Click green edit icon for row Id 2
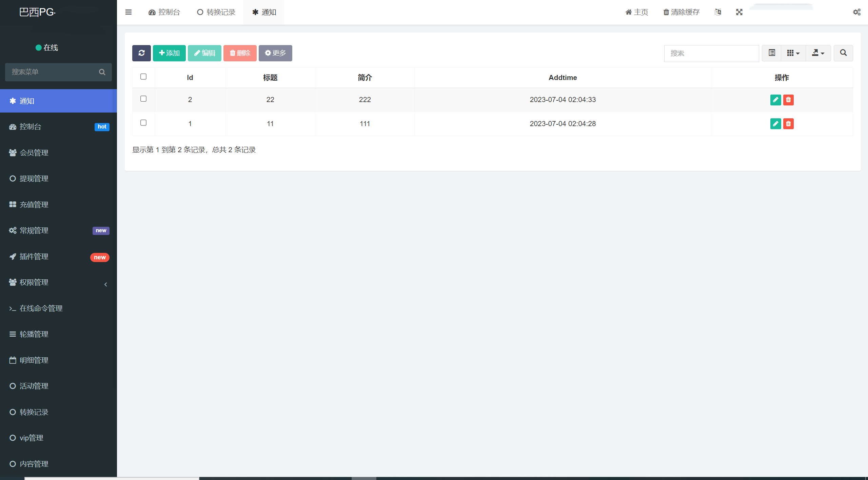868x480 pixels. (x=775, y=100)
